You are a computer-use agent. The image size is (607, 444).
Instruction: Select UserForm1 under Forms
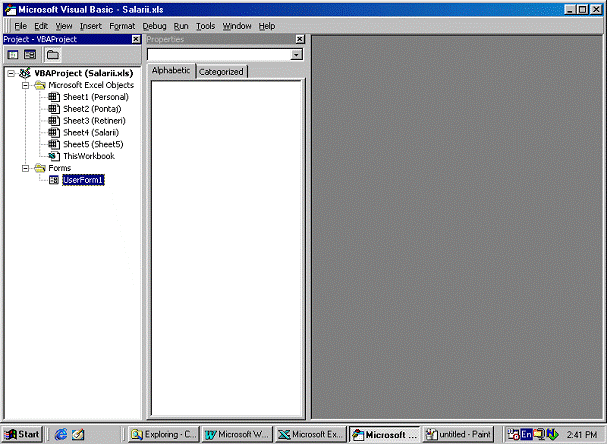pyautogui.click(x=84, y=180)
